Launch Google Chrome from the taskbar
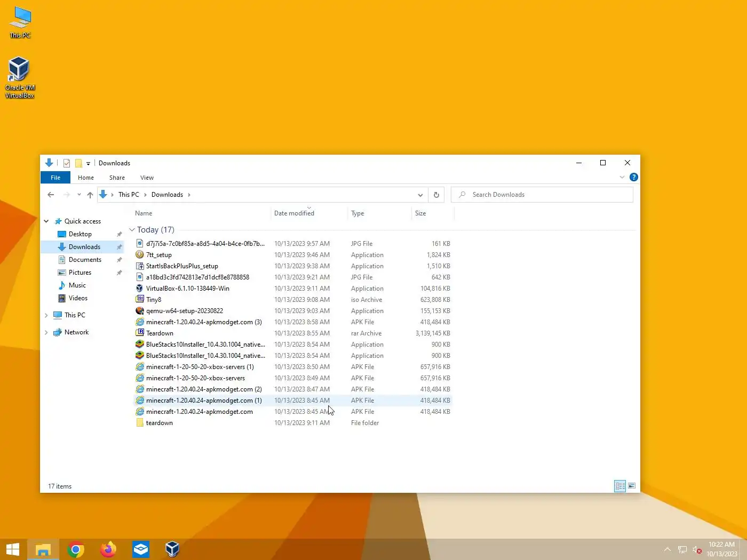This screenshot has width=747, height=560. [76, 549]
